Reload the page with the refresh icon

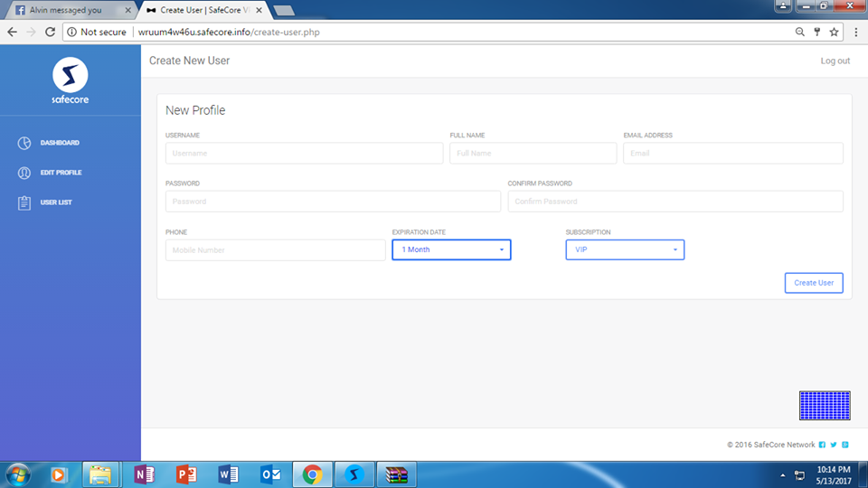pyautogui.click(x=51, y=32)
